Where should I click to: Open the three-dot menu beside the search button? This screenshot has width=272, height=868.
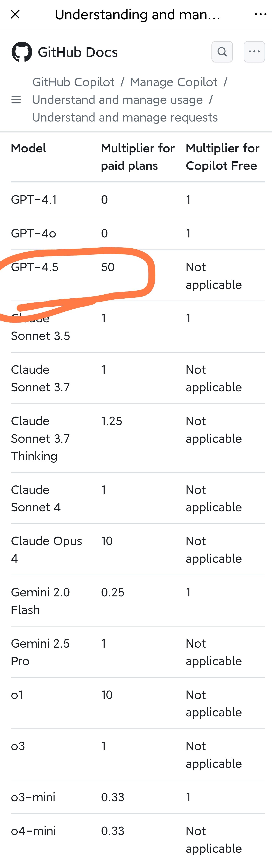coord(254,52)
